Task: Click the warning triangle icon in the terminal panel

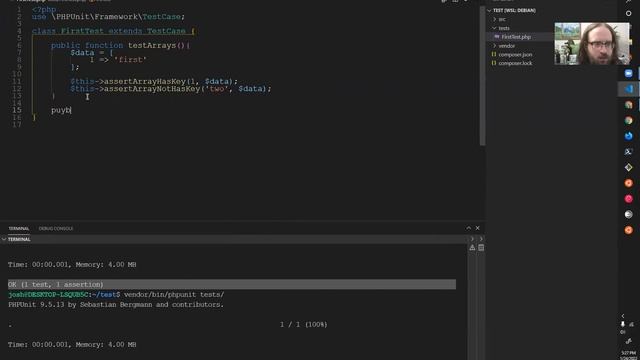Action: pyautogui.click(x=472, y=247)
